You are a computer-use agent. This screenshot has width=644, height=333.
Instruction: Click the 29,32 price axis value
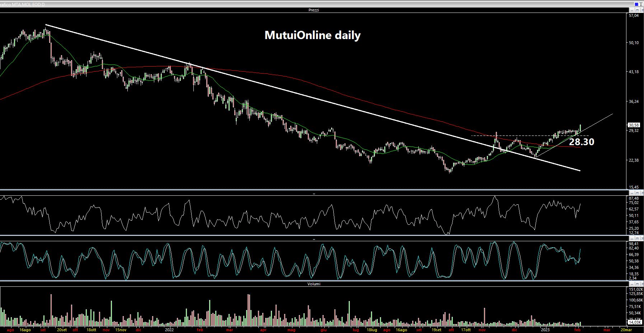tap(634, 130)
